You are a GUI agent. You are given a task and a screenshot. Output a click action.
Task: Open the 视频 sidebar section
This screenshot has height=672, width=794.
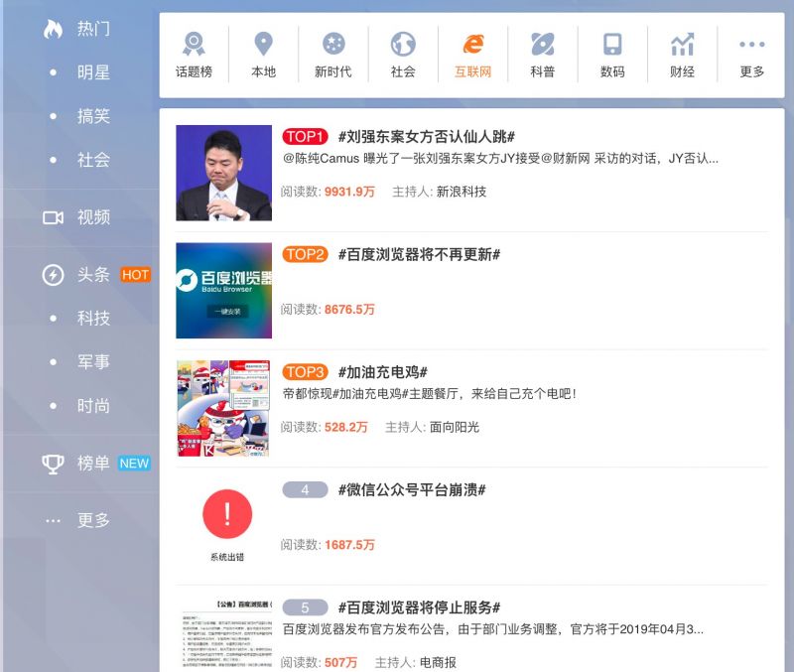93,217
